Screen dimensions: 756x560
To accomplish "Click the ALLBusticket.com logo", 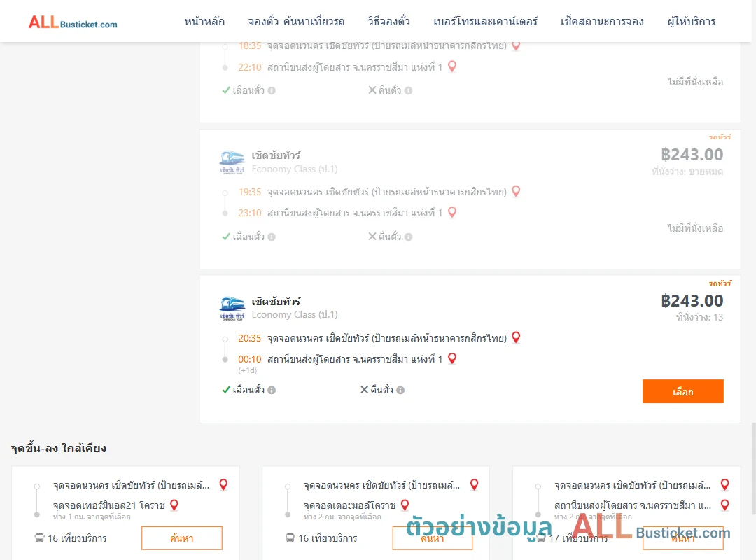I will (73, 22).
